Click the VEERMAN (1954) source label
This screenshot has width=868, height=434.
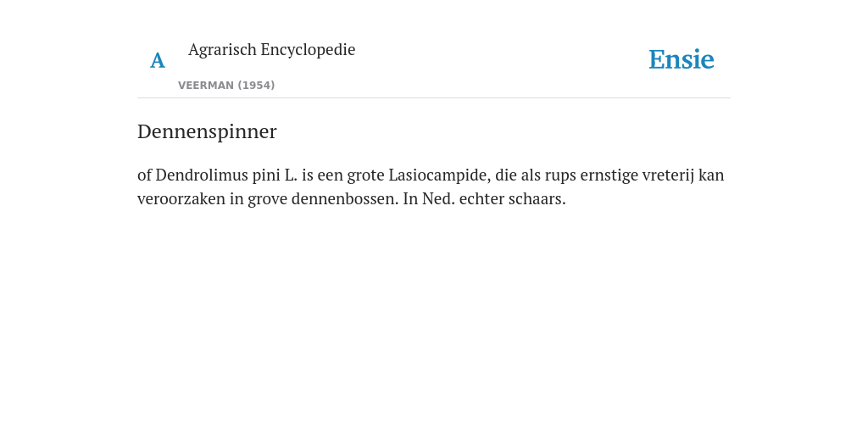pyautogui.click(x=226, y=86)
